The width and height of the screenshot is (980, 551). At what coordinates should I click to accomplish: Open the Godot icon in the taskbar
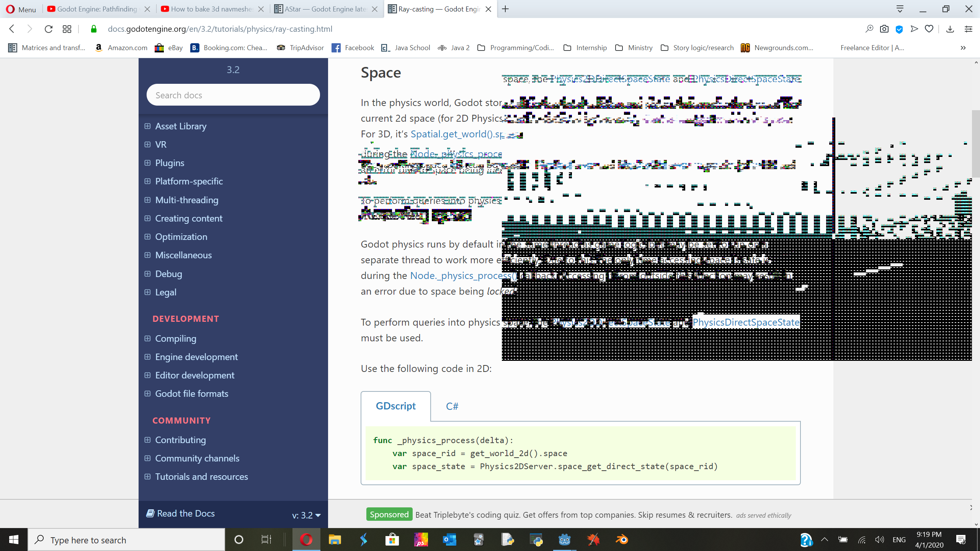(565, 540)
